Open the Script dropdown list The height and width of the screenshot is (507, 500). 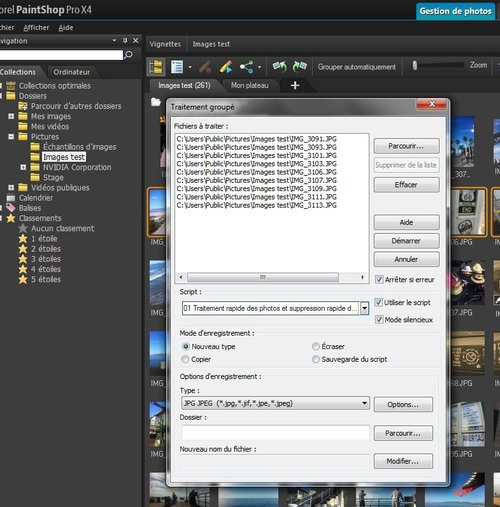click(365, 308)
